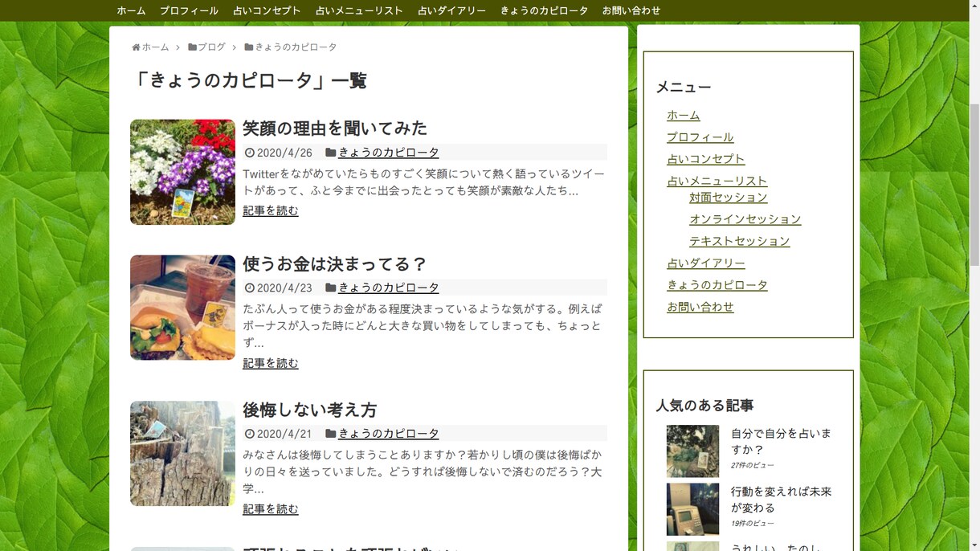This screenshot has width=980, height=551.
Task: Click the 人気のある記事 widget heading
Action: click(704, 406)
